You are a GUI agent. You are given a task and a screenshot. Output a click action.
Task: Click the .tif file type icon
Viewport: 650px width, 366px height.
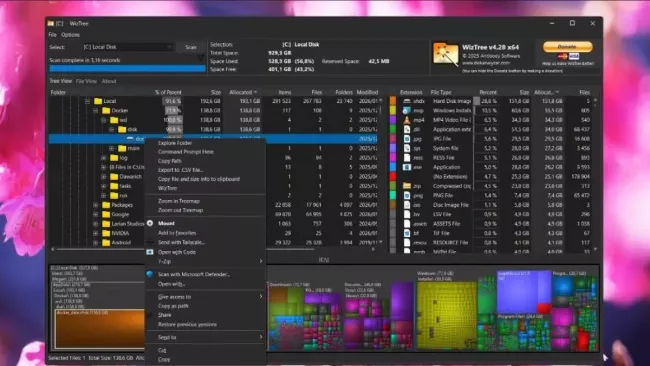407,233
